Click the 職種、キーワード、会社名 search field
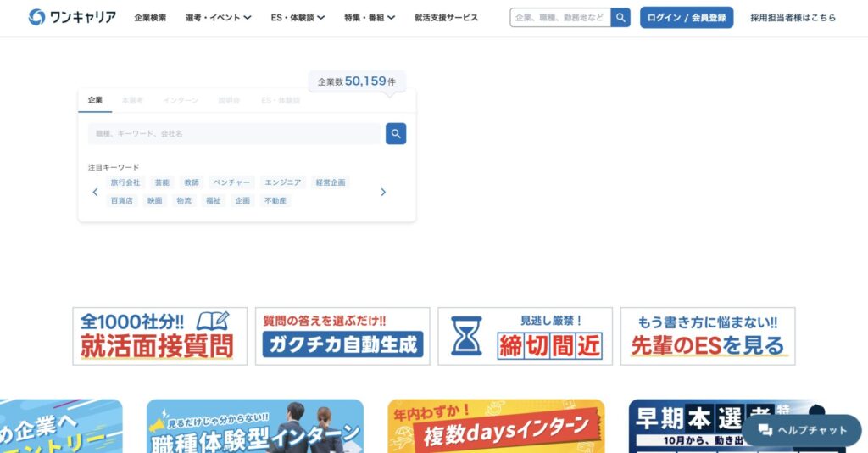Viewport: 868px width, 453px height. (235, 134)
